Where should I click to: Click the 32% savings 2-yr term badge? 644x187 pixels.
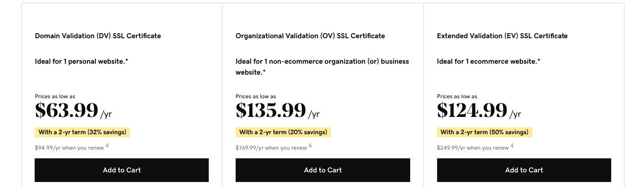pyautogui.click(x=82, y=132)
